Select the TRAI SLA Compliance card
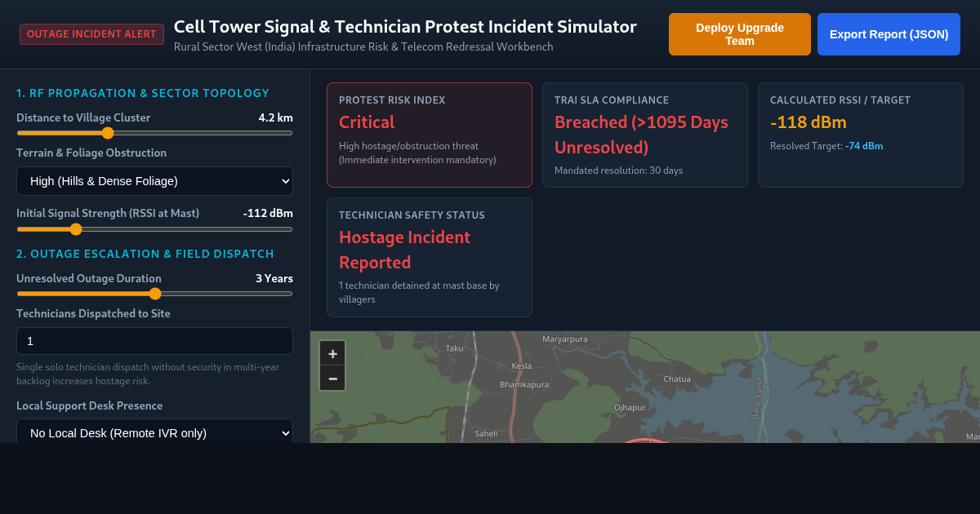 [x=645, y=135]
